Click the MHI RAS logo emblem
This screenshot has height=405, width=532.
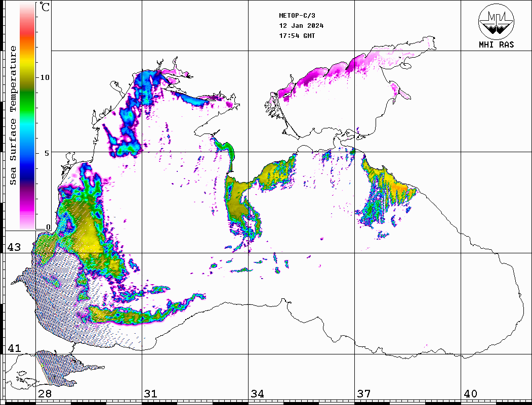point(497,21)
